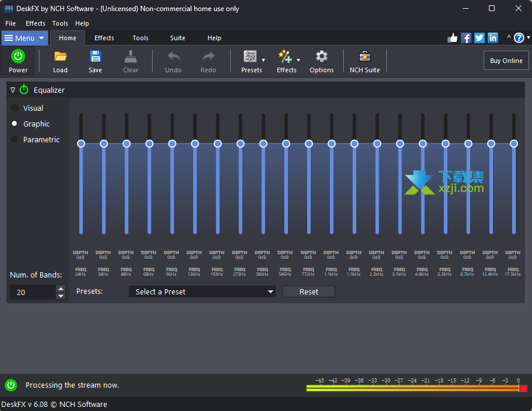Click the output level meter bar

click(412, 388)
